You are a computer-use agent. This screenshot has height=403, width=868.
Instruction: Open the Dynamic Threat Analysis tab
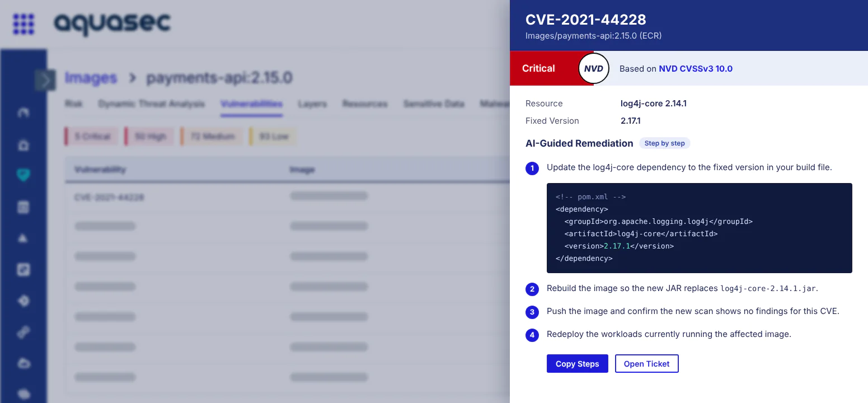pos(151,104)
